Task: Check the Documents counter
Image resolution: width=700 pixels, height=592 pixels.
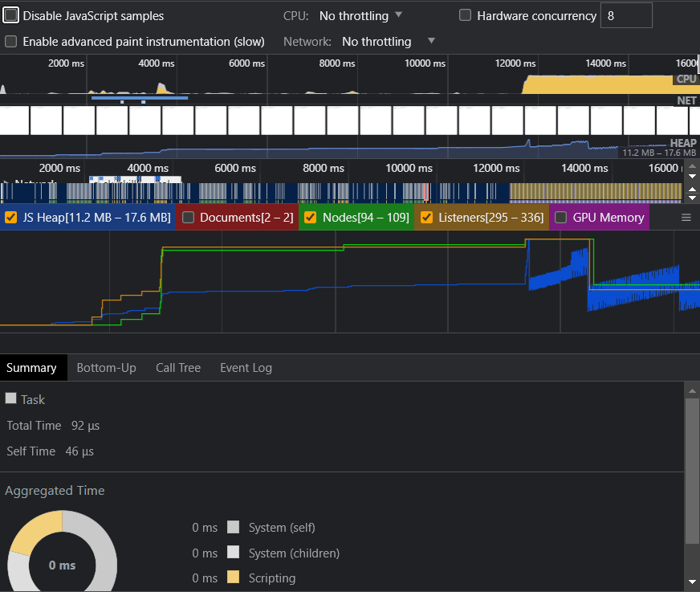Action: (189, 218)
